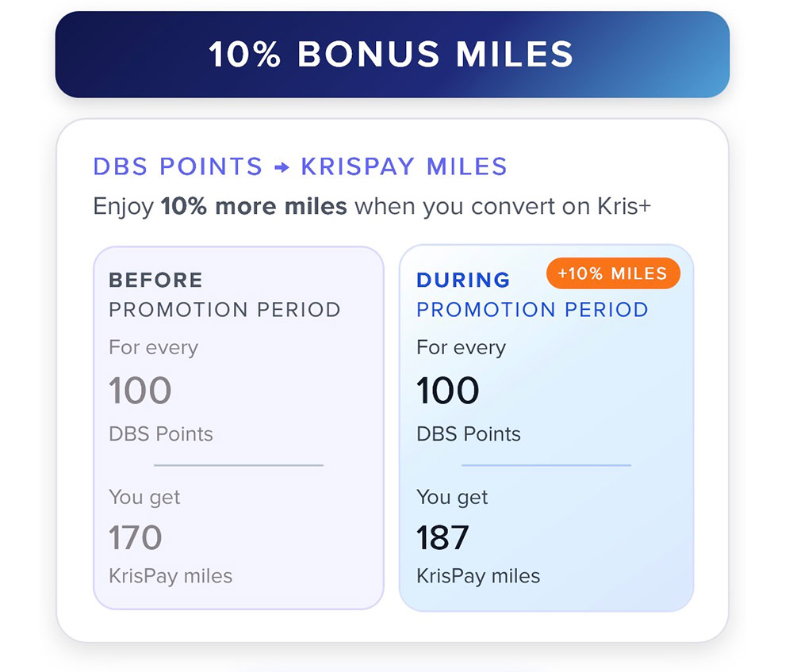Click 'DBS Points' label in During card
793x672 pixels.
point(469,434)
